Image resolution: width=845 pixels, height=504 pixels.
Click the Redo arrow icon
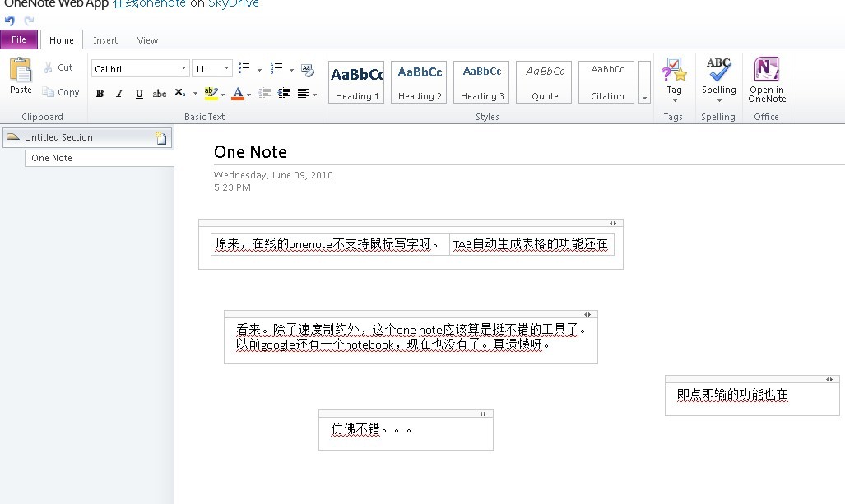[29, 21]
